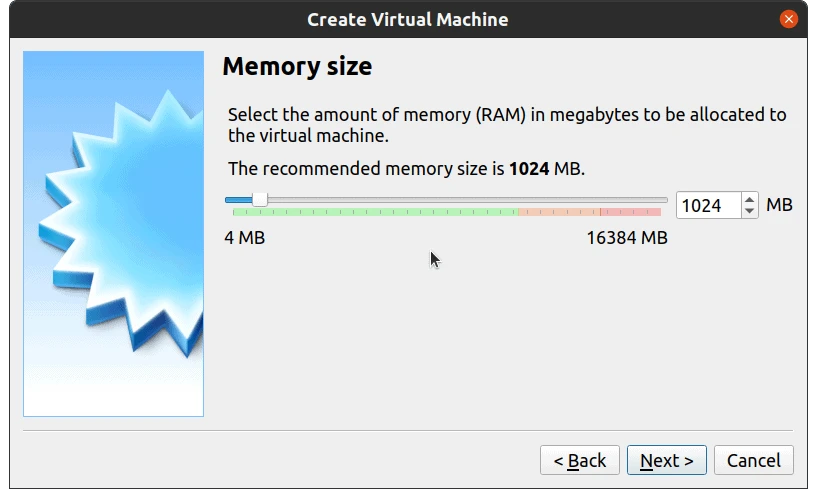Click the 16384 MB maximum label
Screen dimensions: 817x498
point(626,238)
